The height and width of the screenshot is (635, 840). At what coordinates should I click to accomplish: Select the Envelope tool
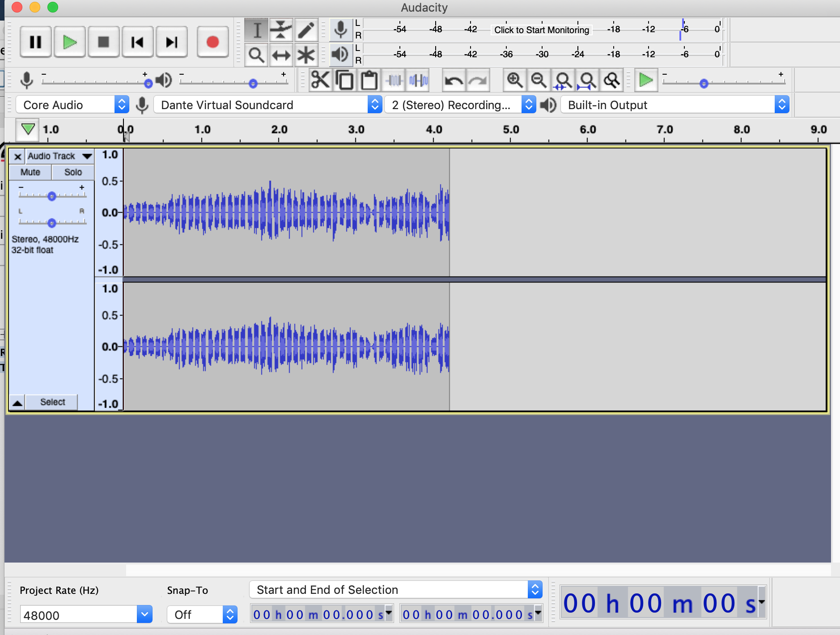(281, 30)
